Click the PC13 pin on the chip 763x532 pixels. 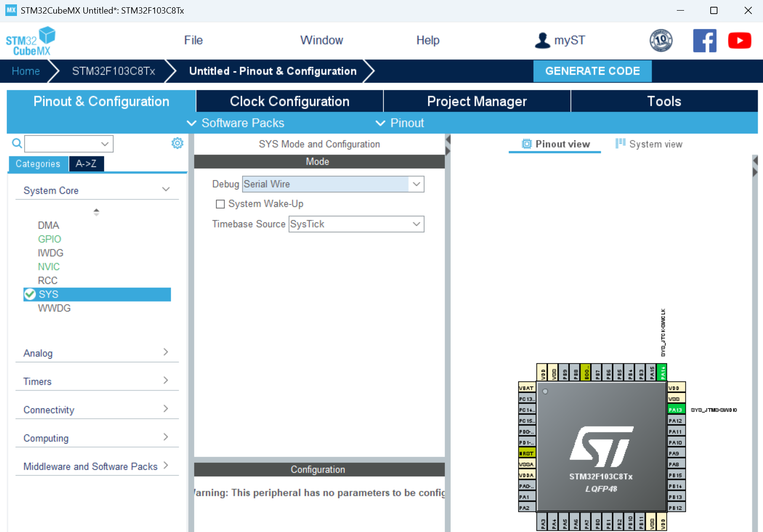[527, 399]
